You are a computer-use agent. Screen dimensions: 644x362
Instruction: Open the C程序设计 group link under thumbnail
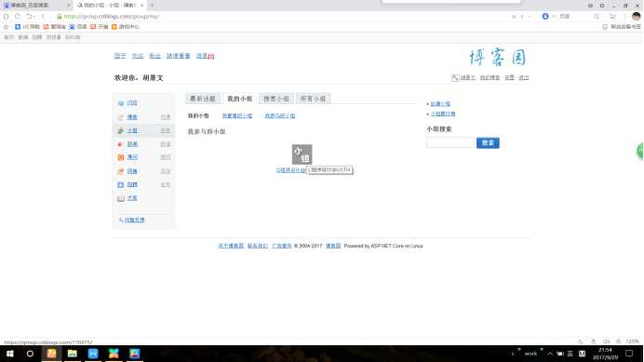pos(290,170)
